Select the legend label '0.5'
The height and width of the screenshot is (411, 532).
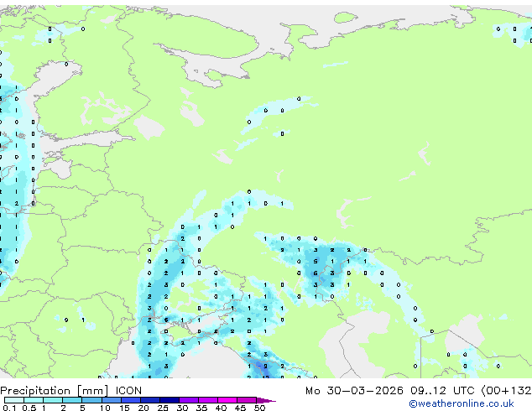29,408
